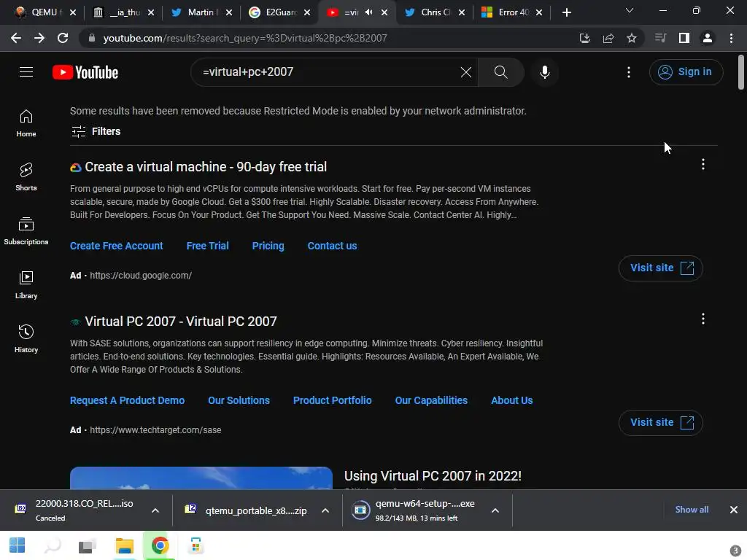The height and width of the screenshot is (560, 747).
Task: Click the browser address bar URL
Action: [245, 38]
